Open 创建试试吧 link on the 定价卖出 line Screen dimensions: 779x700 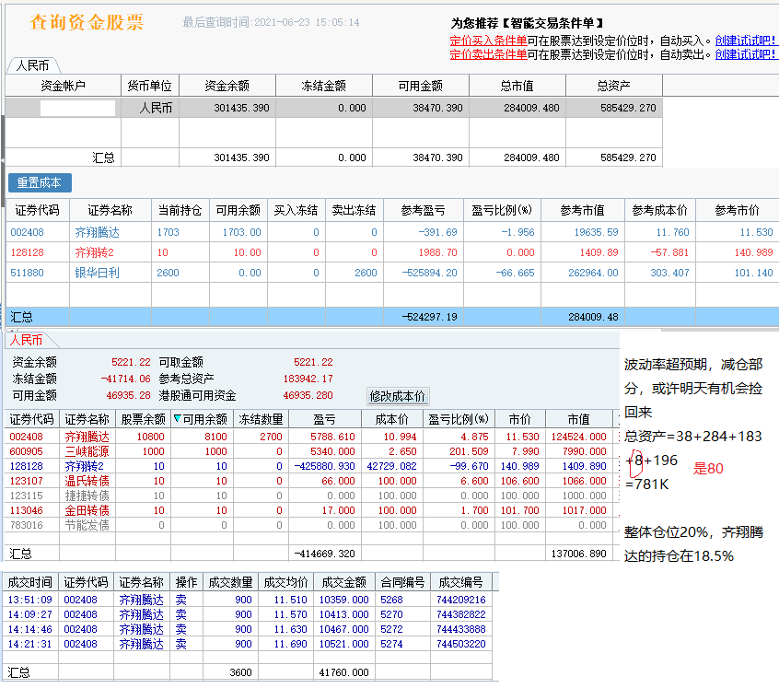746,54
